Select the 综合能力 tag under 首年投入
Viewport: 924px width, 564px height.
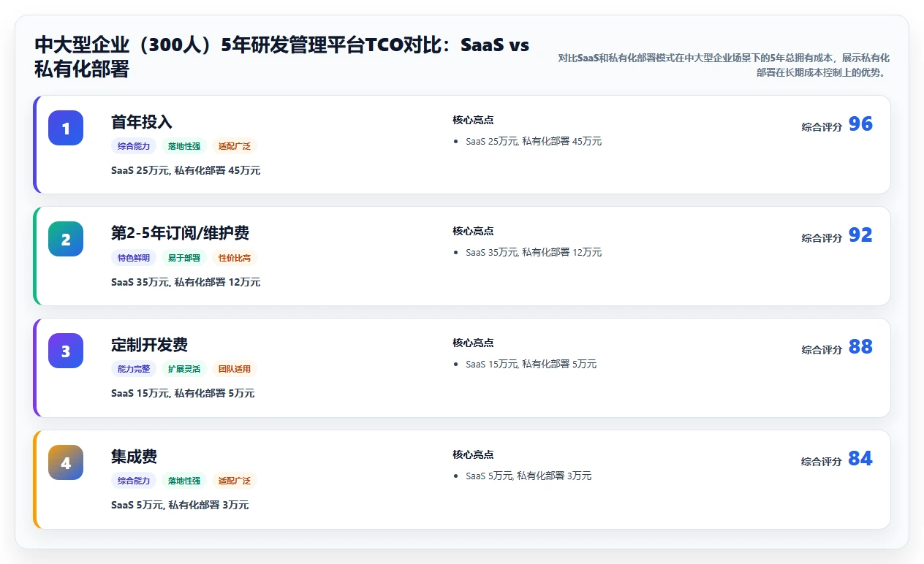134,146
